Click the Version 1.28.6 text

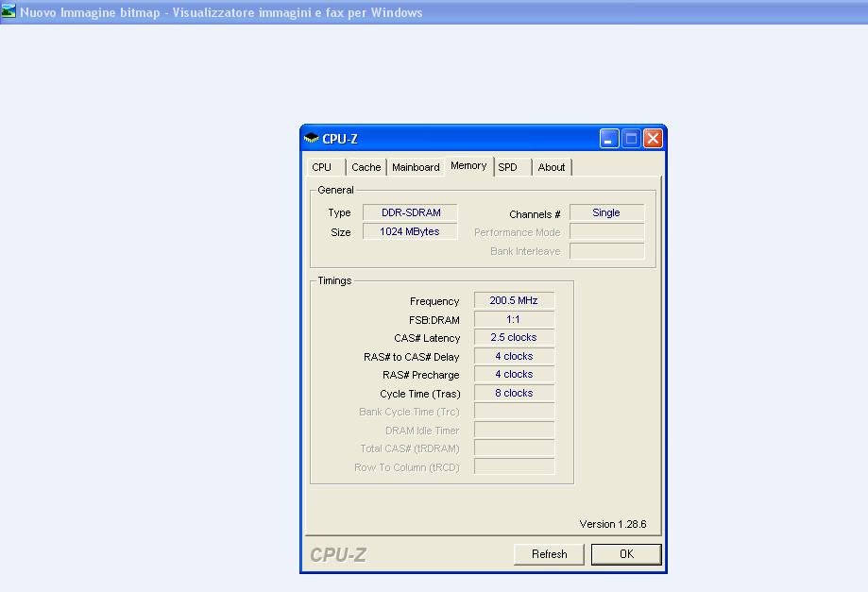pyautogui.click(x=613, y=524)
